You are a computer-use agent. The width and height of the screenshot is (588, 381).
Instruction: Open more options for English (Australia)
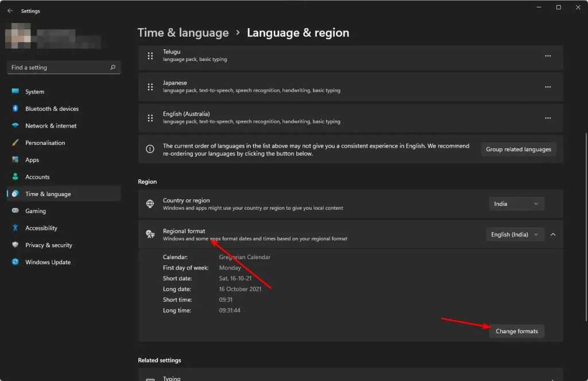pos(548,118)
